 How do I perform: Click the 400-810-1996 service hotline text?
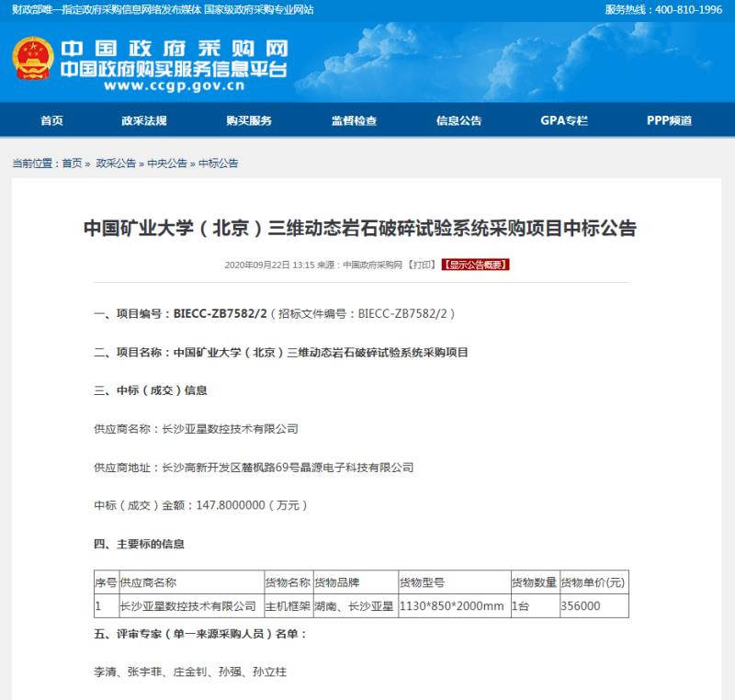[x=687, y=9]
